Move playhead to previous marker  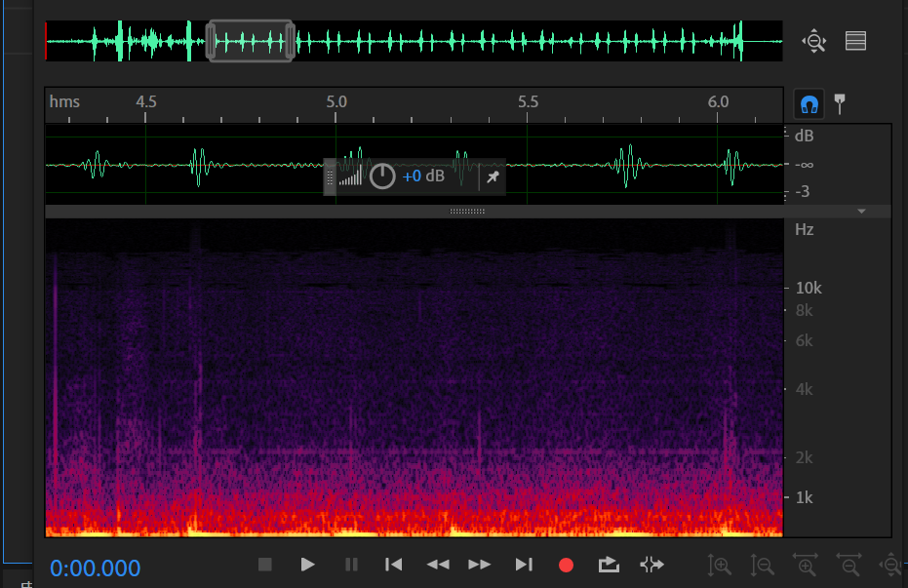tap(393, 564)
